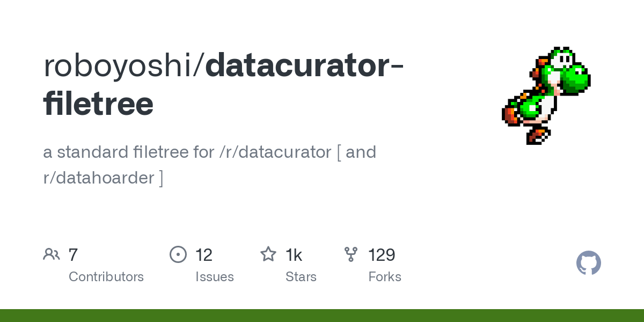Click the Forks branch icon
The width and height of the screenshot is (644, 322).
(351, 254)
